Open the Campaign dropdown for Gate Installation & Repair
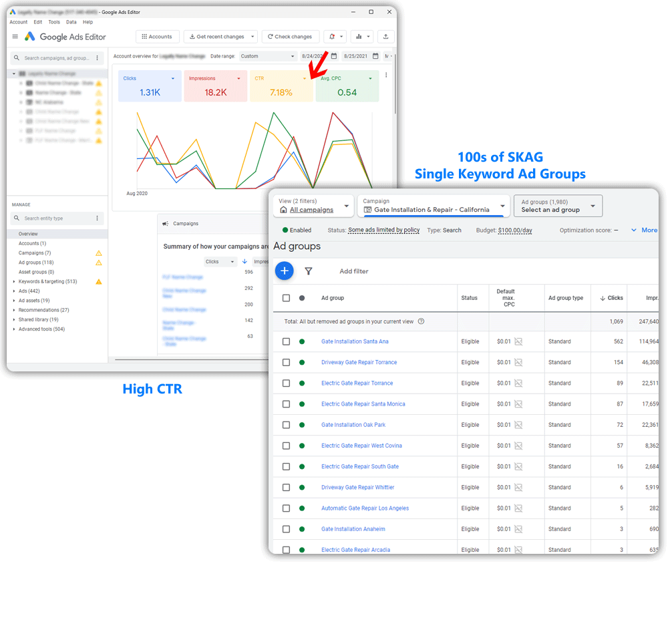Screen dimensions: 672x634 (435, 206)
